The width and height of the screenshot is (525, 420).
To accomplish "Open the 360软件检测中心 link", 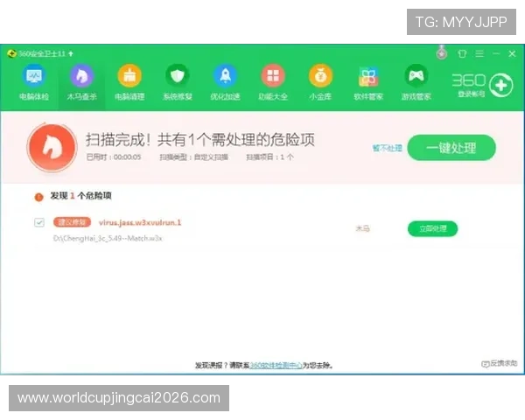I will click(x=276, y=366).
